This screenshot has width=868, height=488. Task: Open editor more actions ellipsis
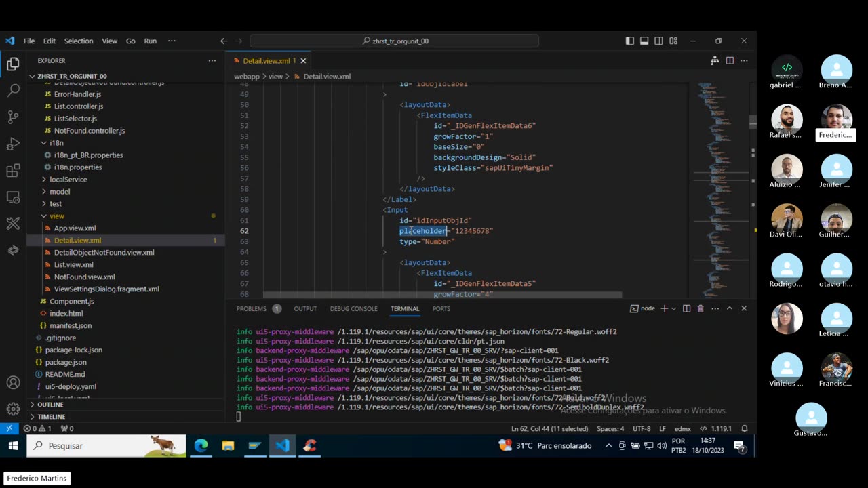click(744, 60)
